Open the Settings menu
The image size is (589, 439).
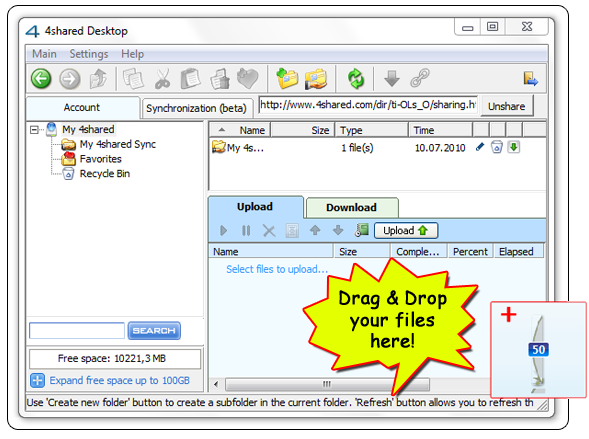click(89, 54)
